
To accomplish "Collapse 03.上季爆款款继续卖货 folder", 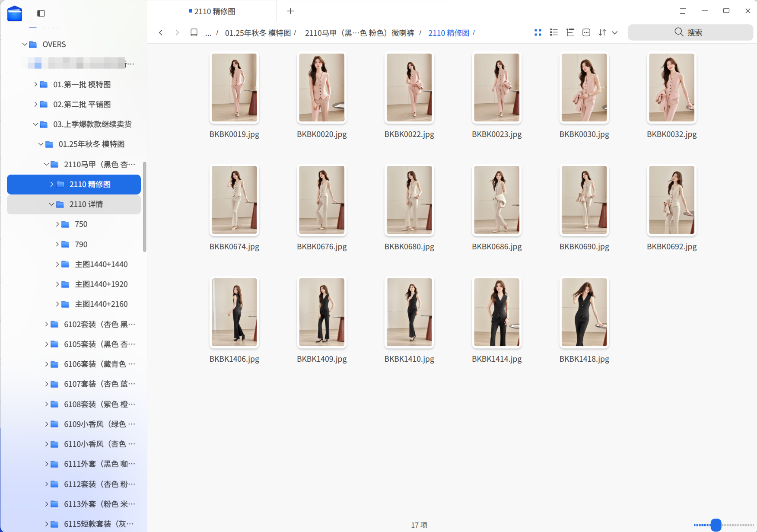I will coord(36,124).
